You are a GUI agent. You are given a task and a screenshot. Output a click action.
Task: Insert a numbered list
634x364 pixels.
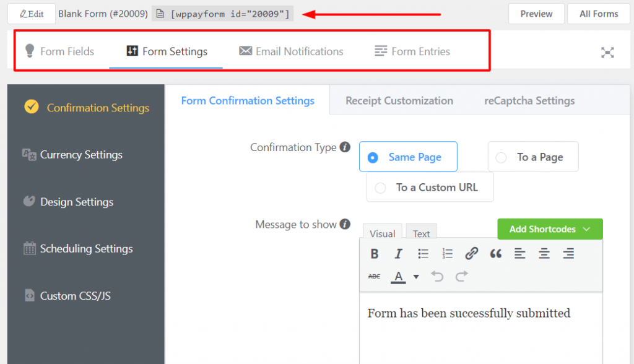click(x=447, y=253)
